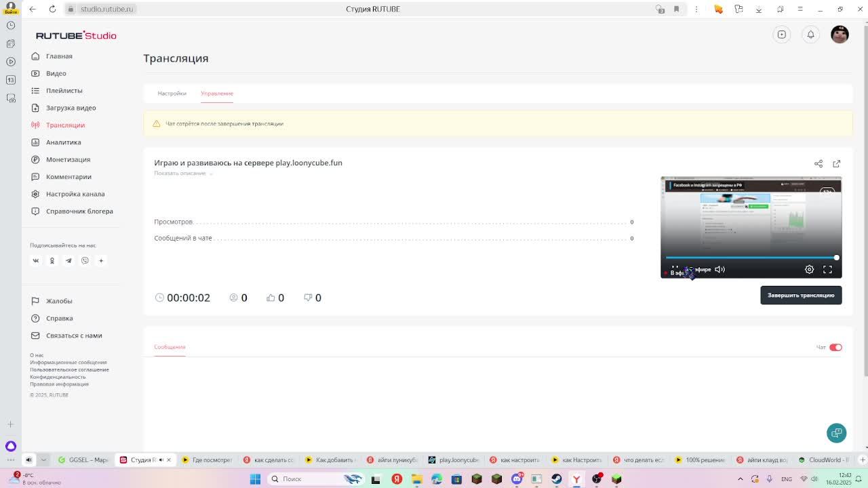Mute the player volume icon

tap(719, 270)
